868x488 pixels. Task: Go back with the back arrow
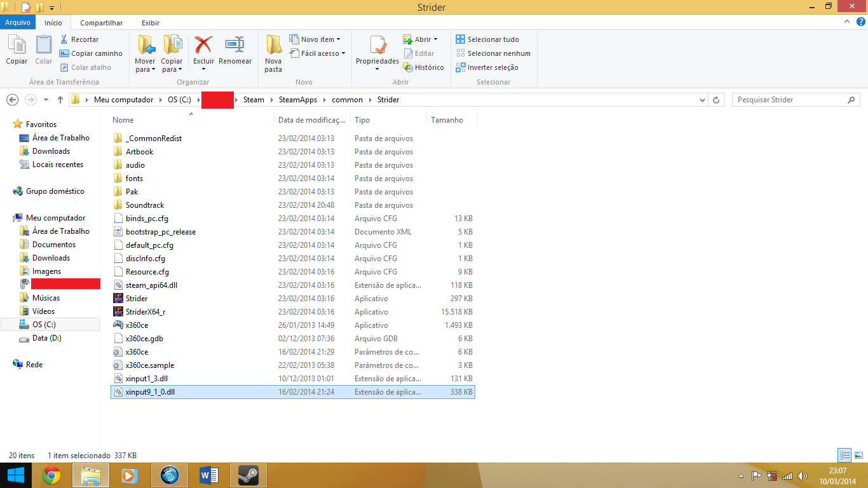12,100
